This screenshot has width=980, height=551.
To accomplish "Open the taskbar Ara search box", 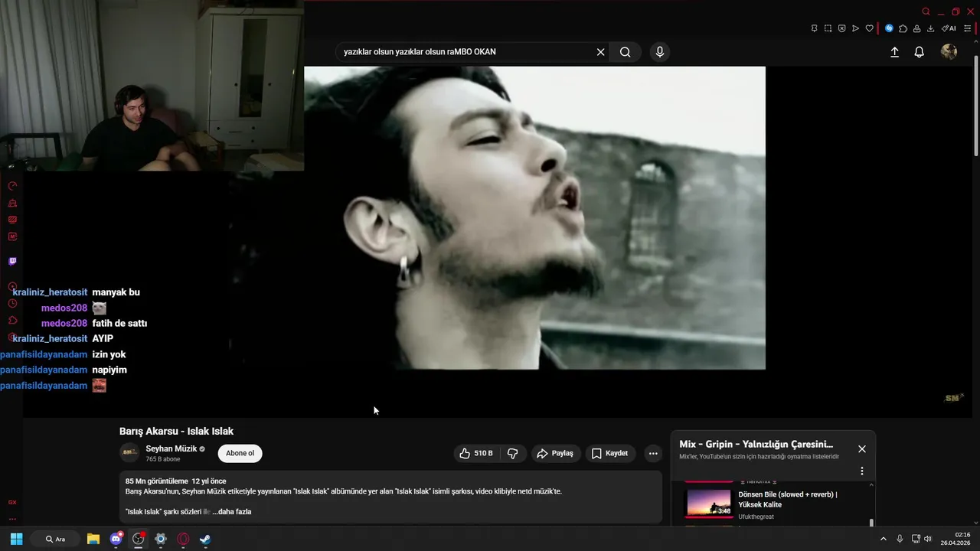I will [55, 539].
